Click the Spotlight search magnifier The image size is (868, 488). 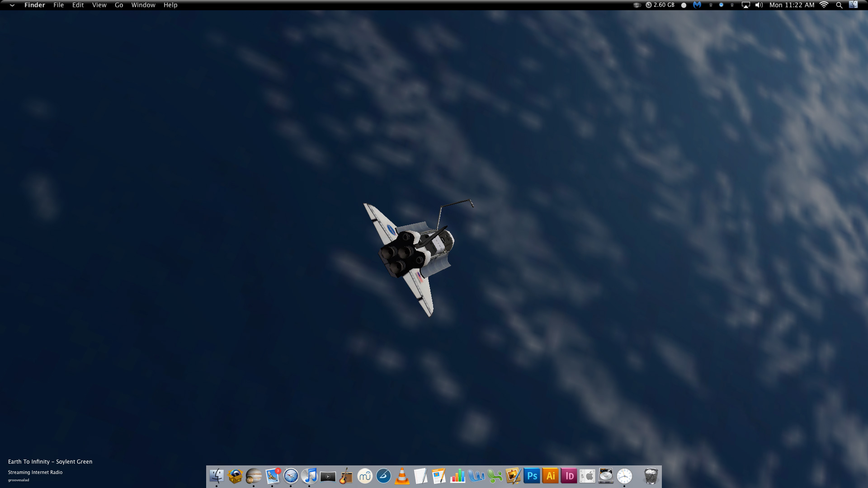(839, 5)
